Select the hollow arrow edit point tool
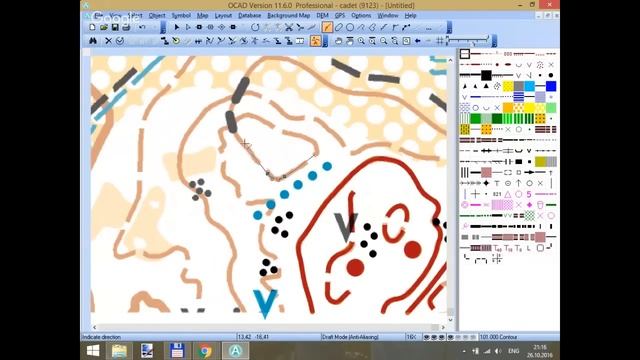The width and height of the screenshot is (640, 360). (188, 27)
